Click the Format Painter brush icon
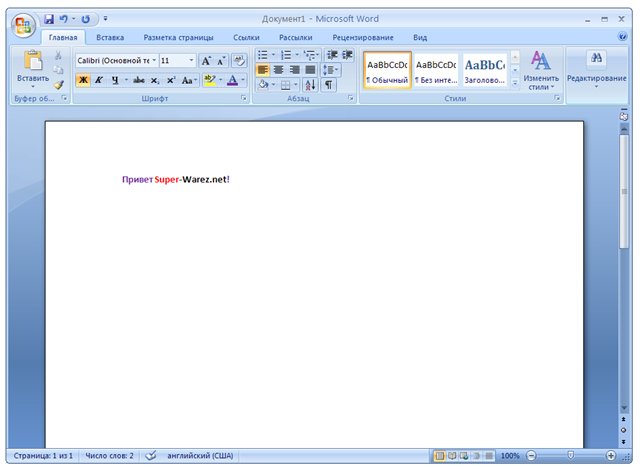Screen dimensions: 640x469 point(58,85)
